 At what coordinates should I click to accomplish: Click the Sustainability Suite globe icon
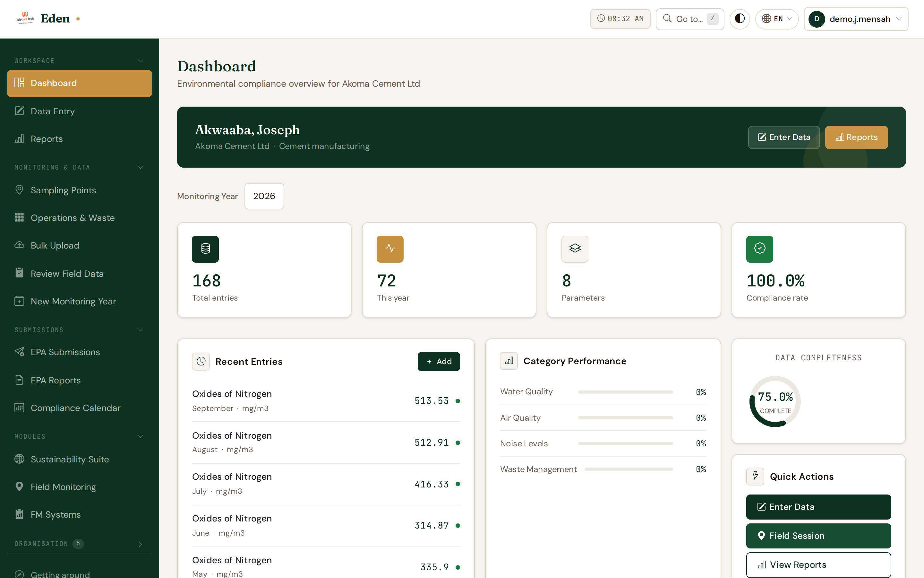tap(19, 459)
